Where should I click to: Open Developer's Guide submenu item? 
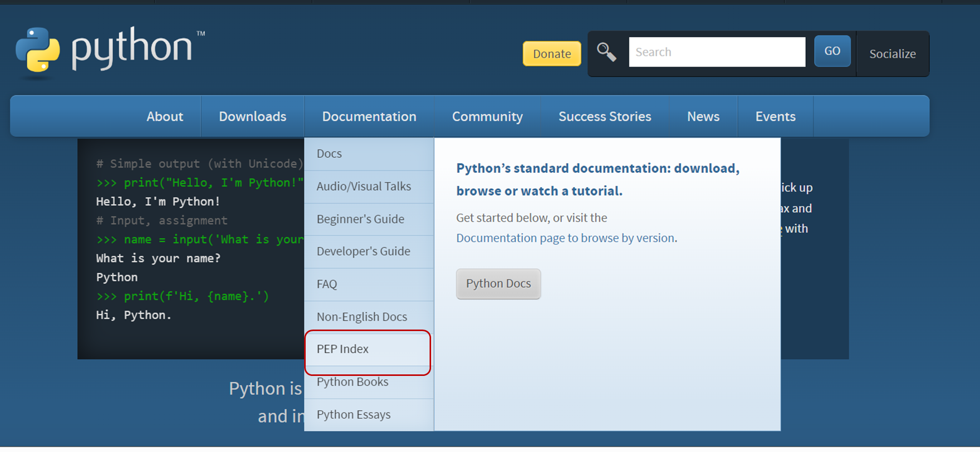pos(369,251)
